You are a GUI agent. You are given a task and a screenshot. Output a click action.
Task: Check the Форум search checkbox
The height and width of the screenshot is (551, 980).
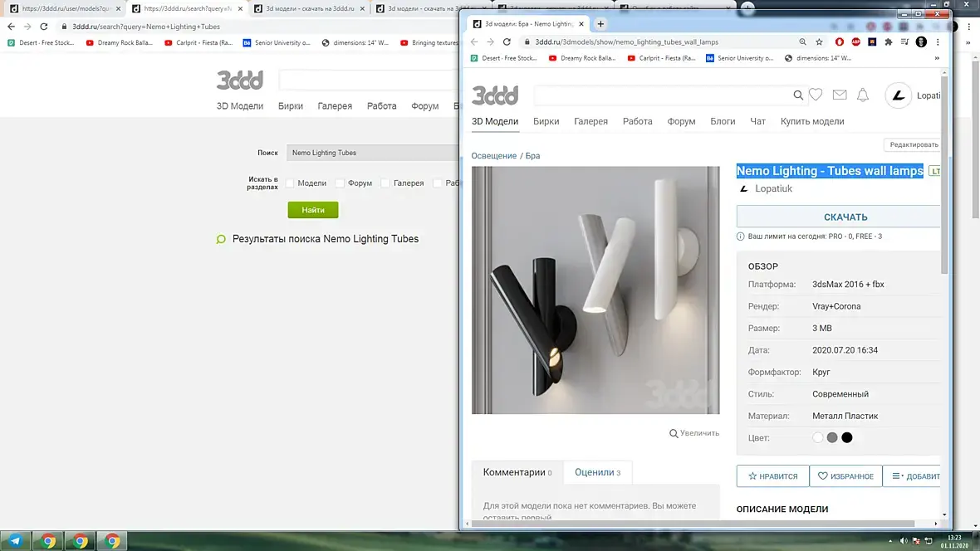[x=340, y=183]
